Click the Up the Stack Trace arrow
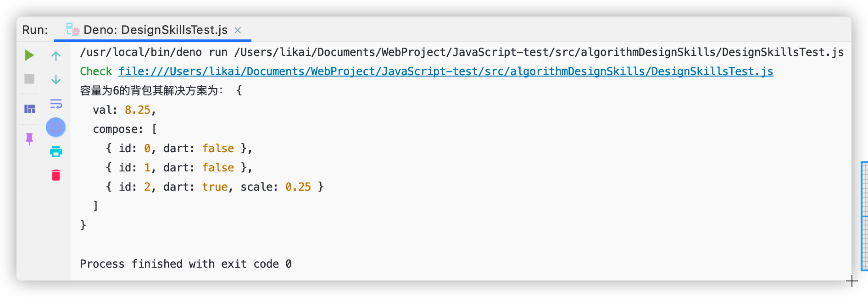This screenshot has height=297, width=868. (56, 56)
